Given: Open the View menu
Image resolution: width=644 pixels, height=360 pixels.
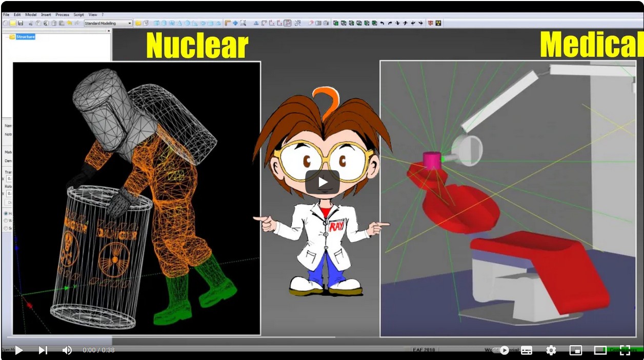Looking at the screenshot, I should pos(93,15).
